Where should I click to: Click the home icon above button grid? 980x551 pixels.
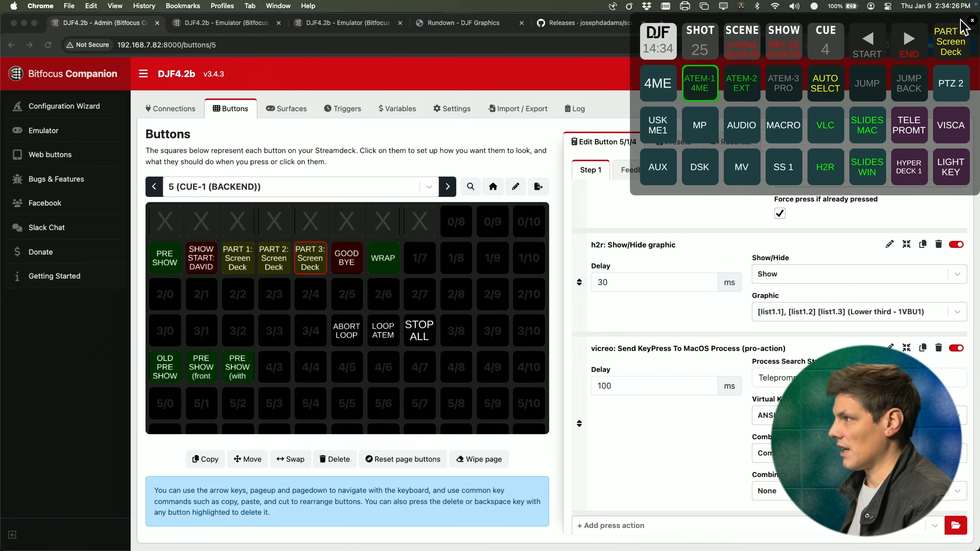pos(493,187)
